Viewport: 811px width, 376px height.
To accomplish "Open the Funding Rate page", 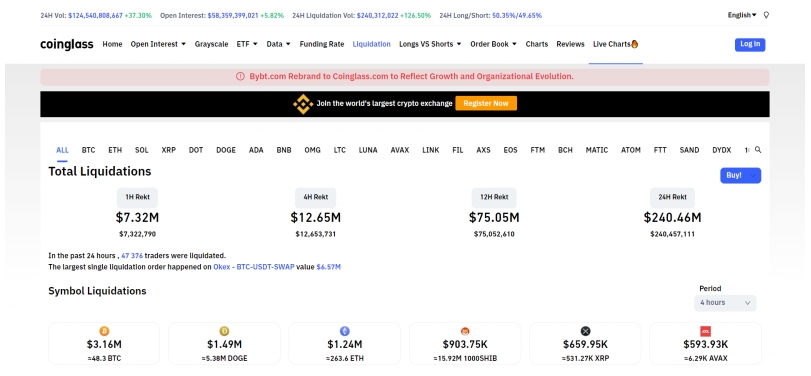I will point(322,44).
